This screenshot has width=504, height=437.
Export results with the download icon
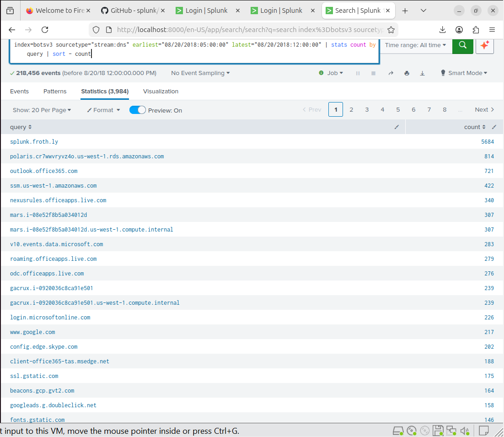tap(422, 73)
